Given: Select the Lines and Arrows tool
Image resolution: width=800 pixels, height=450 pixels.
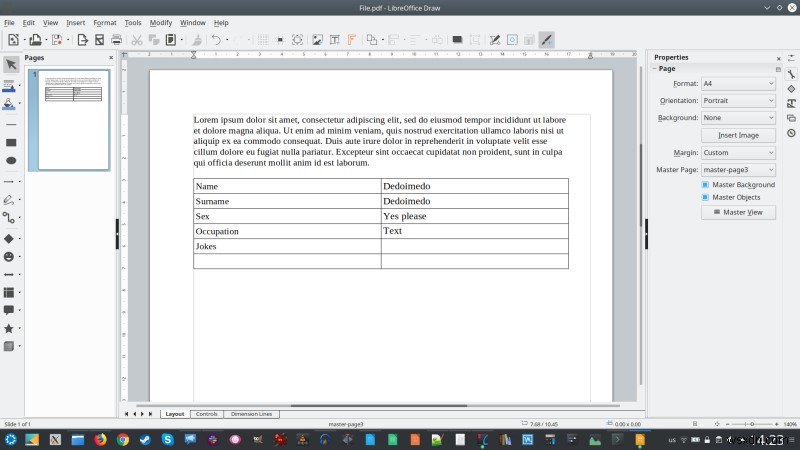Looking at the screenshot, I should [x=9, y=182].
